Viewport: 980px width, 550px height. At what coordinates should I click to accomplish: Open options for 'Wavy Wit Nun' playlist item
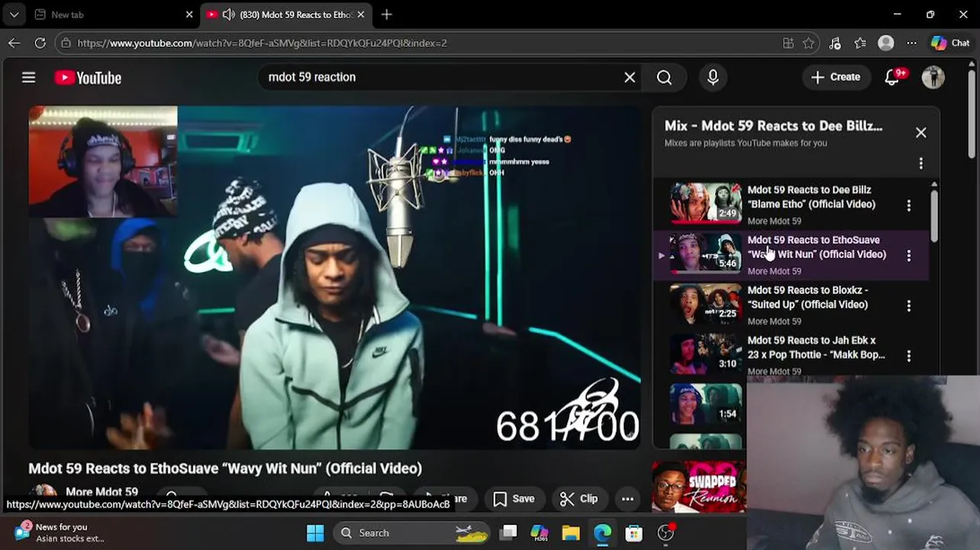point(908,256)
